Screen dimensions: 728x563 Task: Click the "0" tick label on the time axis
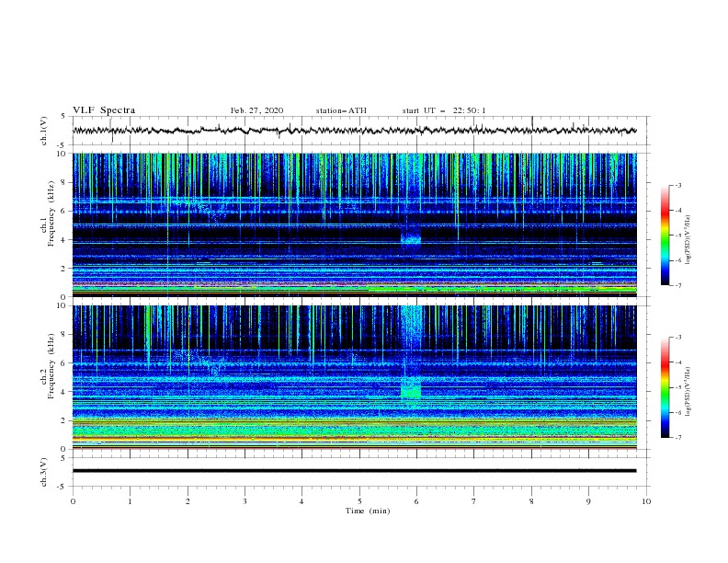(x=73, y=501)
